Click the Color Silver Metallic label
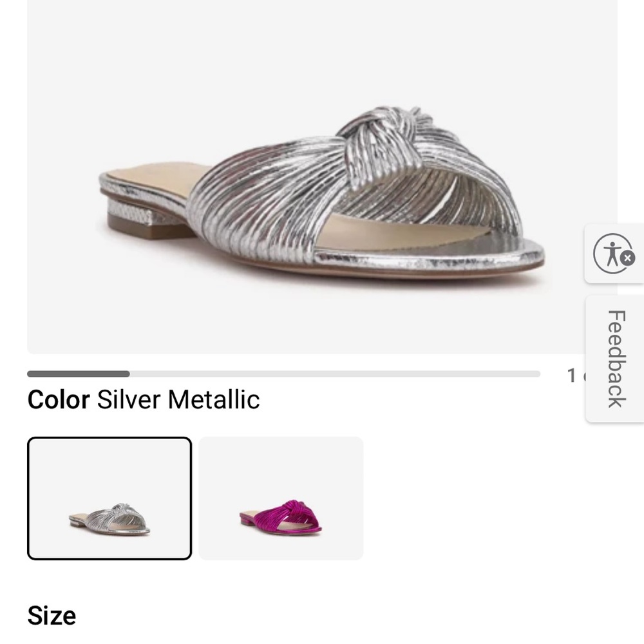 coord(144,399)
